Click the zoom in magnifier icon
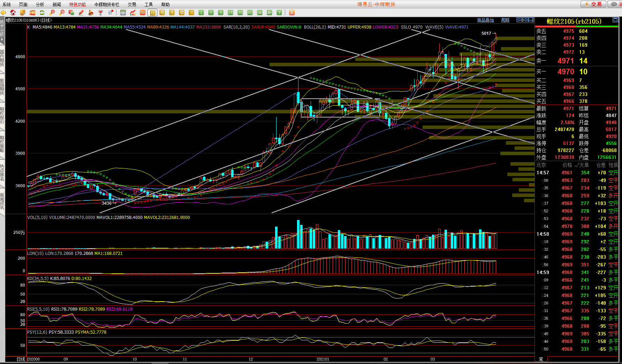 (52, 13)
